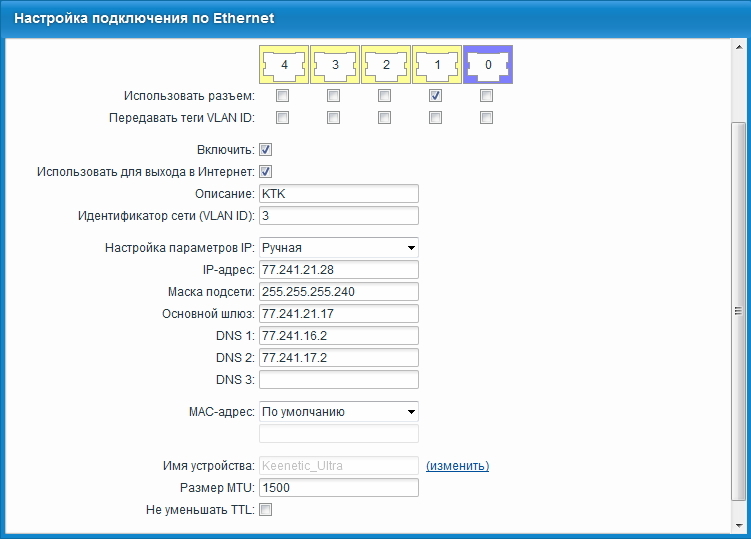Uncheck the use connector checkbox for port 1
751x539 pixels.
435,96
